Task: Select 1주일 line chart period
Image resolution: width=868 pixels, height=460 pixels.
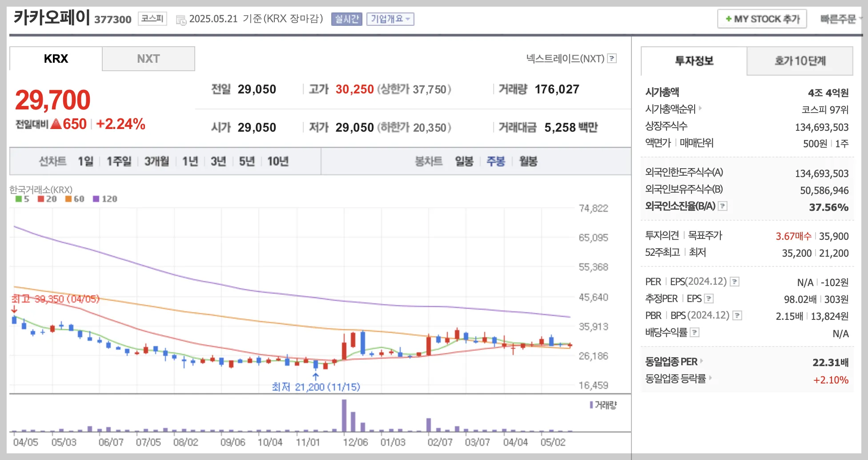Action: (x=119, y=161)
